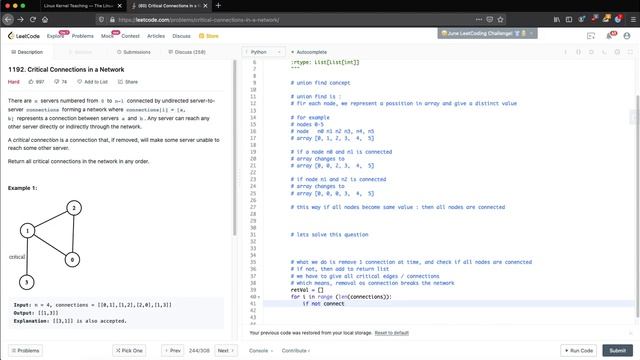Click Add to List

[x=92, y=82]
